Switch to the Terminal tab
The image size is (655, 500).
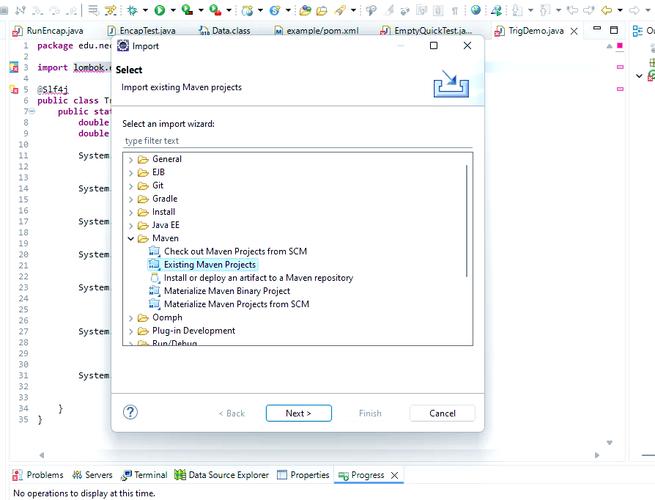144,475
